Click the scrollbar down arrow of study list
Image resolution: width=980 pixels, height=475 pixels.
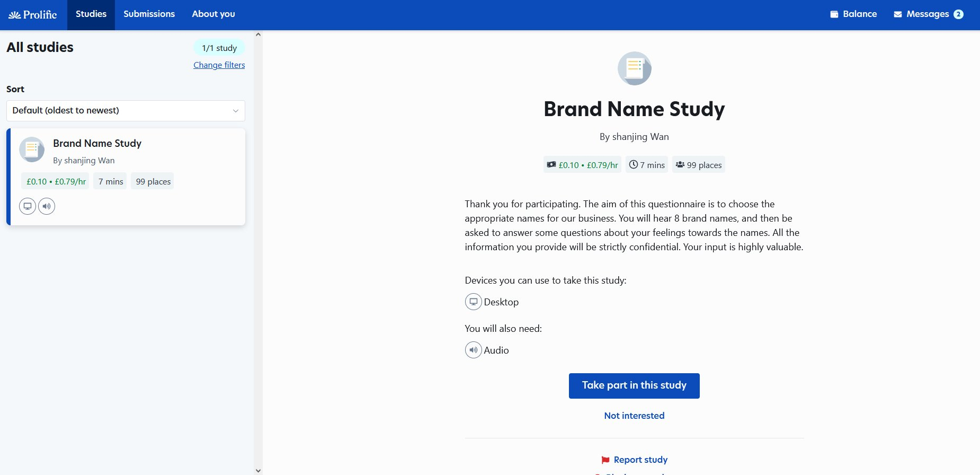(258, 470)
